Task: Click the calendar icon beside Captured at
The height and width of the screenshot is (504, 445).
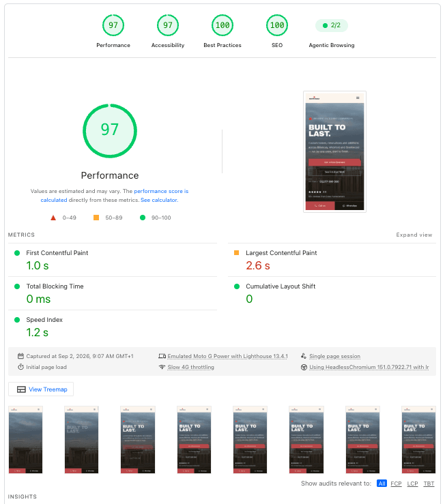Action: pos(20,356)
